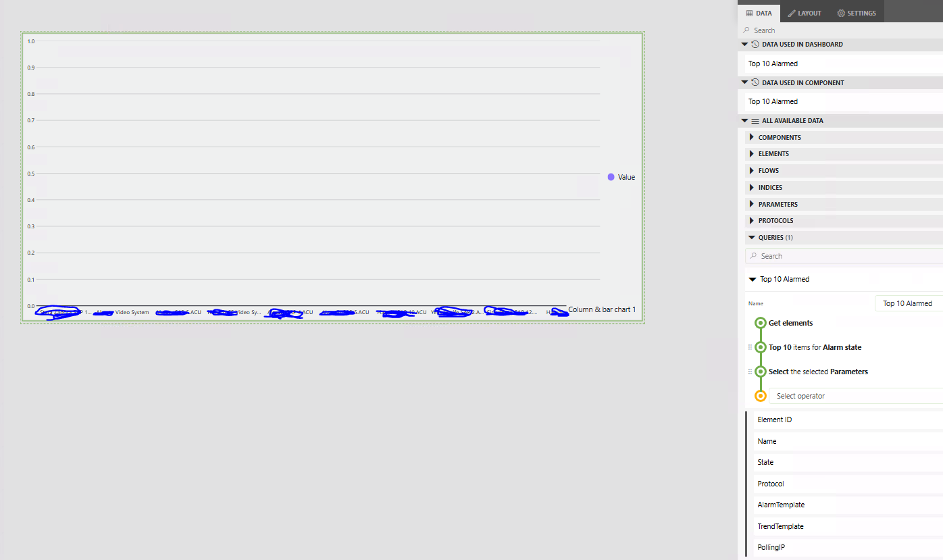Select the Protocol column entry
Viewport: 943px width, 560px height.
click(x=848, y=484)
